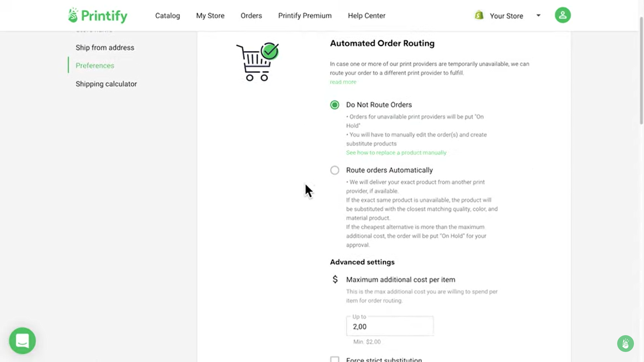Screen dimensions: 644x362
Task: Open the My Store menu
Action: tap(210, 16)
